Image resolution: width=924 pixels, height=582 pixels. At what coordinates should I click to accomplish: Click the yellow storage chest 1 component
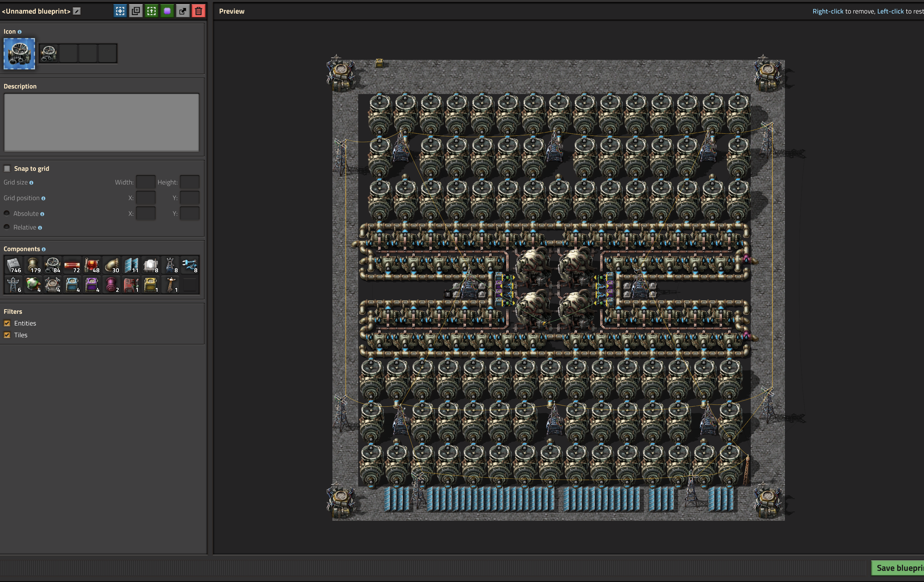tap(151, 285)
